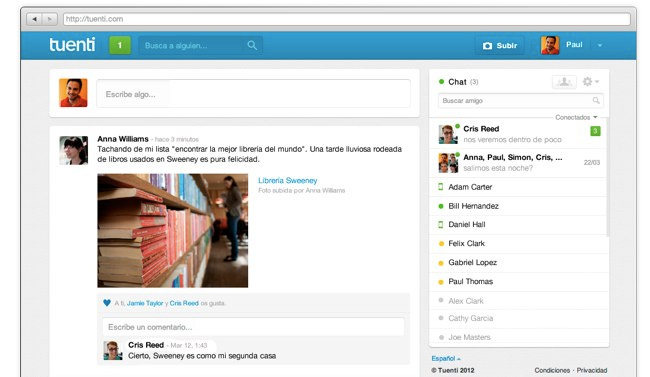The width and height of the screenshot is (650, 377).
Task: Open the chat settings gear menu
Action: (590, 82)
